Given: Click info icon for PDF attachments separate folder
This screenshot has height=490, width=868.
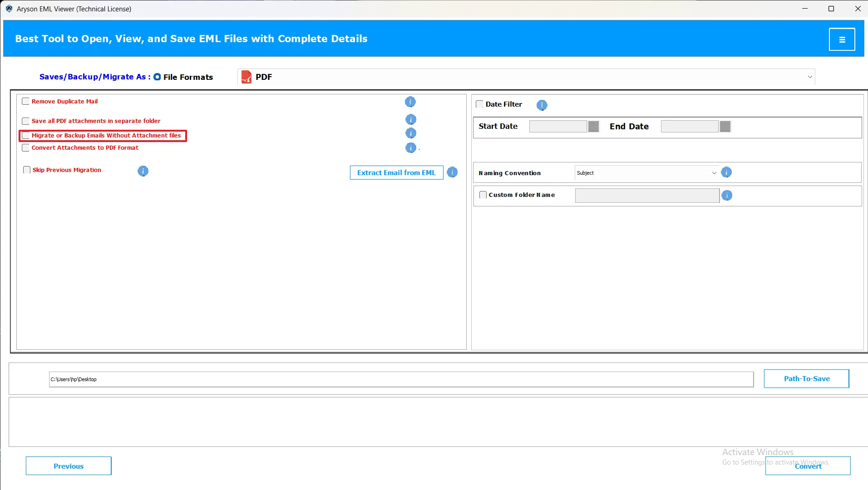Looking at the screenshot, I should coord(410,120).
